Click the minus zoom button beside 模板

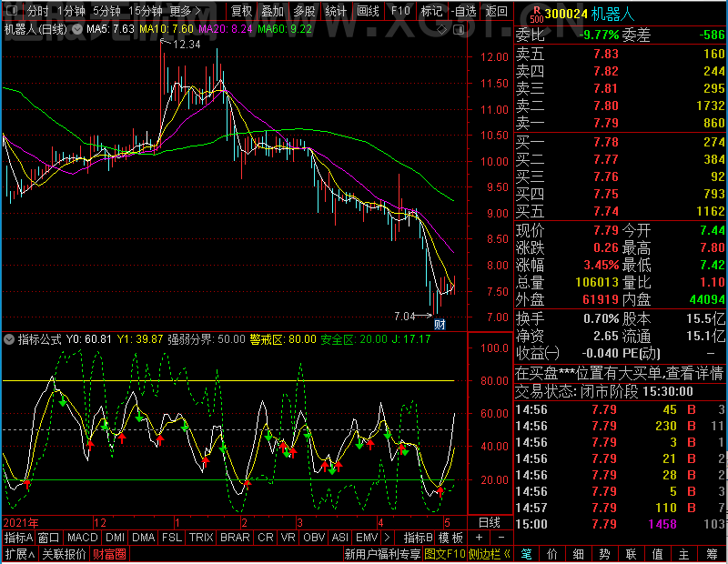501,538
